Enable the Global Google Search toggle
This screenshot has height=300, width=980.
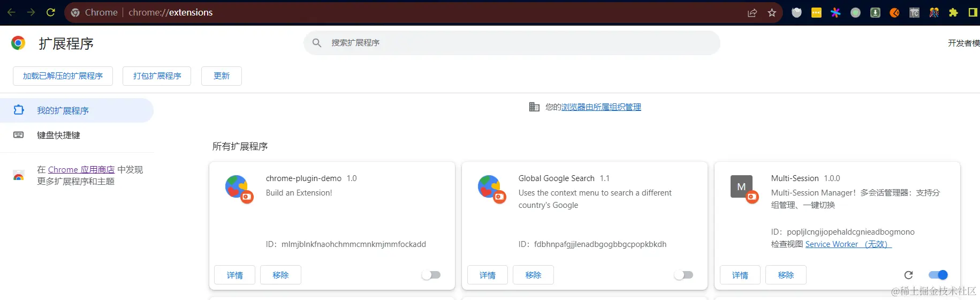pyautogui.click(x=683, y=275)
